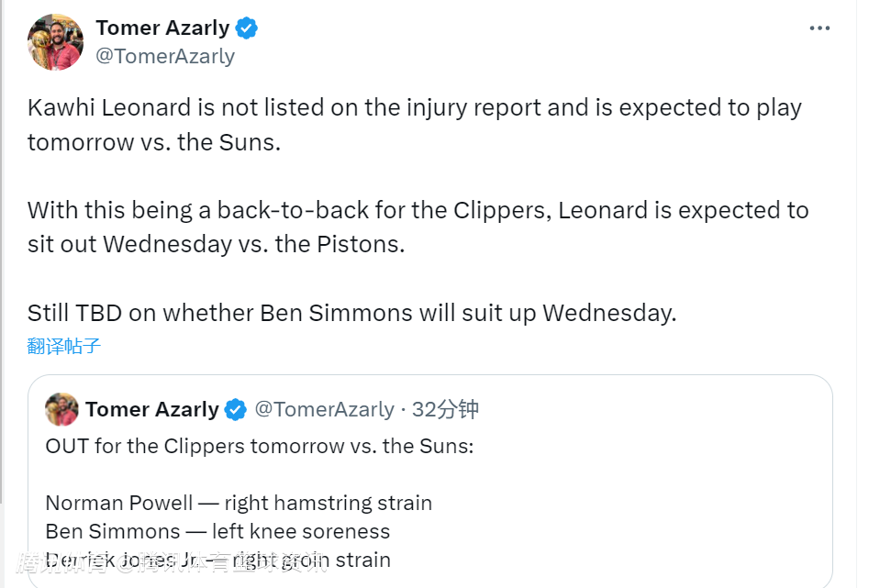Click the blue verified badge beside the top name

pos(246,28)
